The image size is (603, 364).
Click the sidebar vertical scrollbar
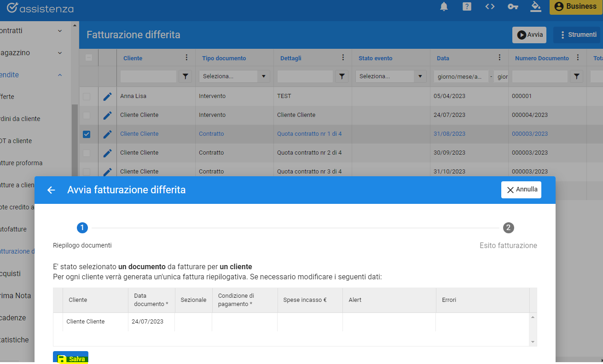click(x=74, y=140)
